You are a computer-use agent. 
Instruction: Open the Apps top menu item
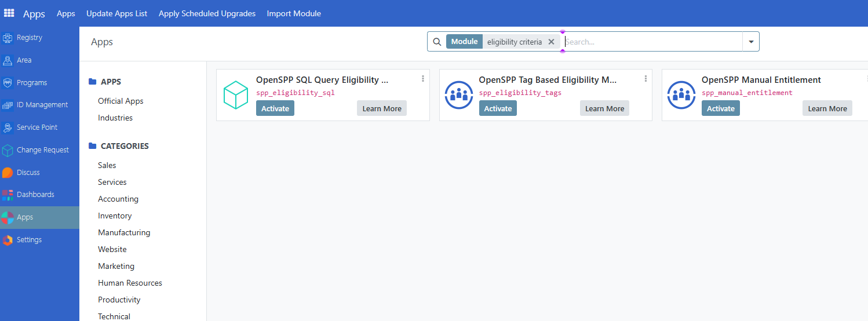[66, 13]
